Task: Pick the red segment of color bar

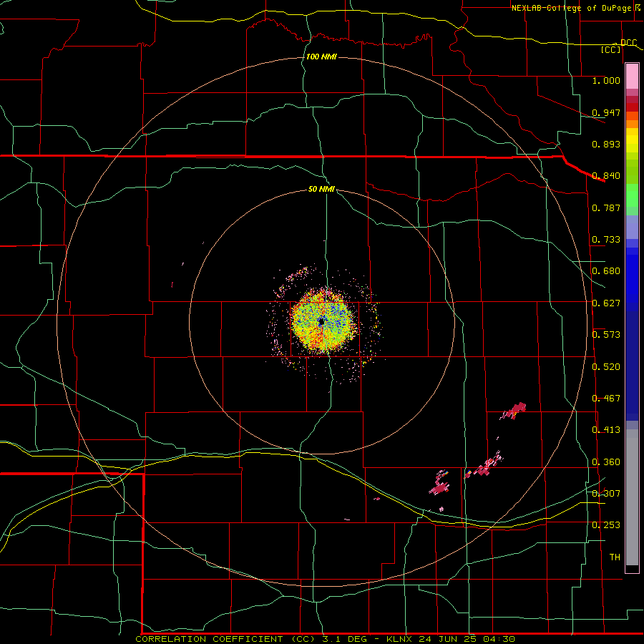Action: (632, 107)
